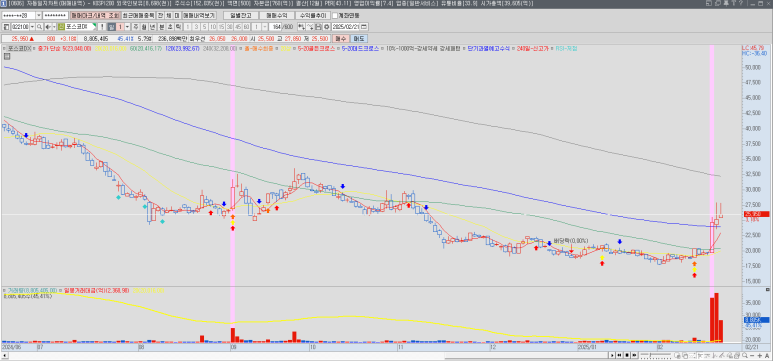Screen dimensions: 773x361
Task: Open the calendar date picker icon
Action: (364, 27)
